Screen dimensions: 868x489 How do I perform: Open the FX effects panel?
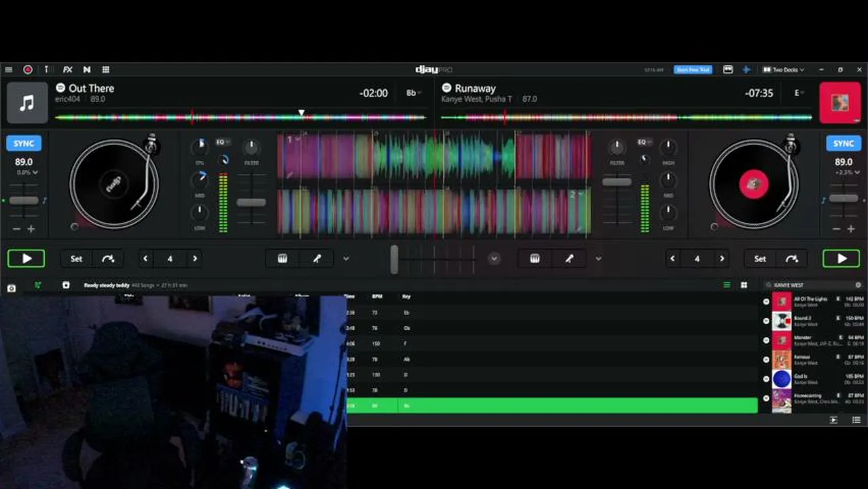pos(68,69)
